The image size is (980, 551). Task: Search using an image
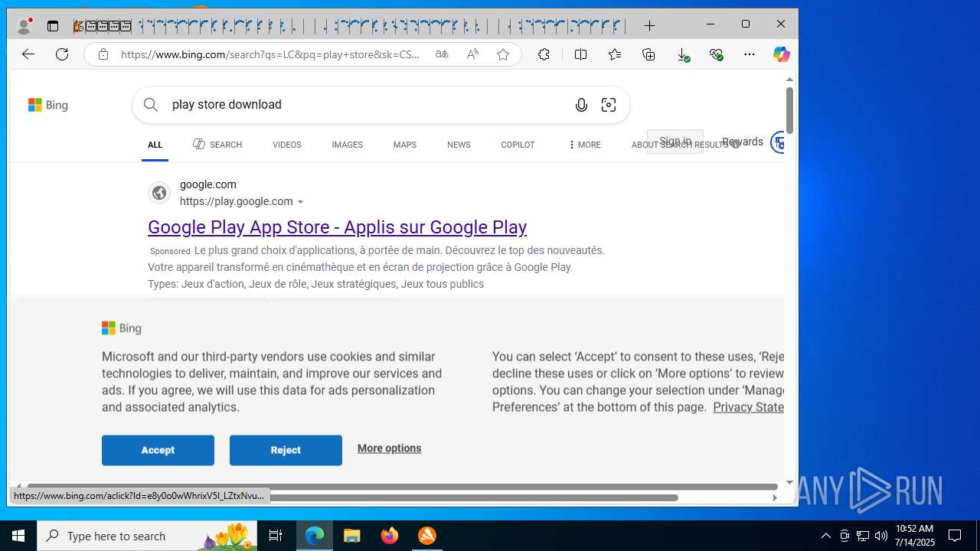[x=609, y=105]
